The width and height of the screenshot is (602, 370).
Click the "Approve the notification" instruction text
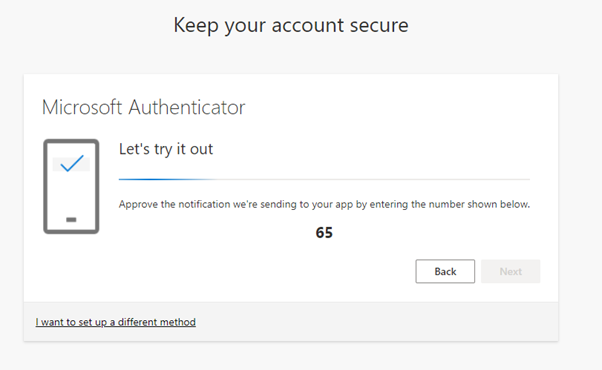coord(324,204)
